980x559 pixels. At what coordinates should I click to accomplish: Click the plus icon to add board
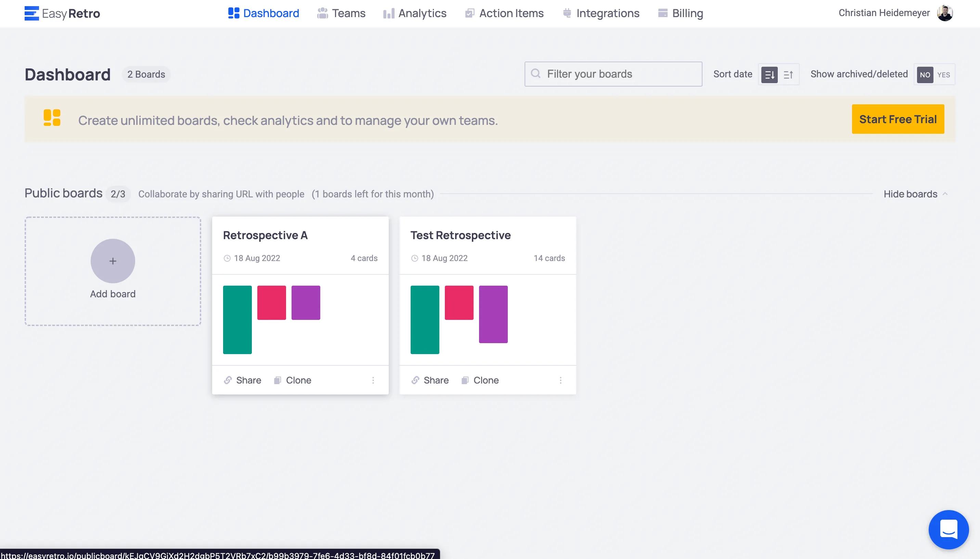pos(113,261)
